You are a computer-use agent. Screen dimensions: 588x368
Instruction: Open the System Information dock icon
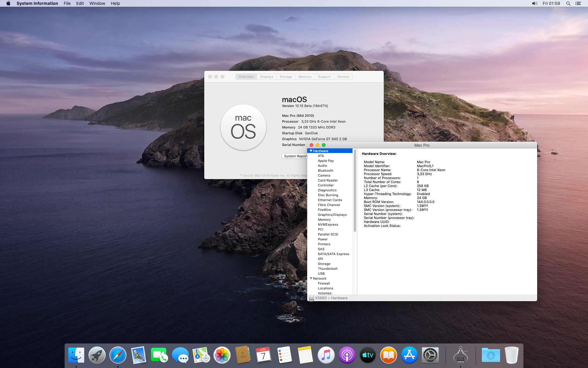[x=460, y=355]
